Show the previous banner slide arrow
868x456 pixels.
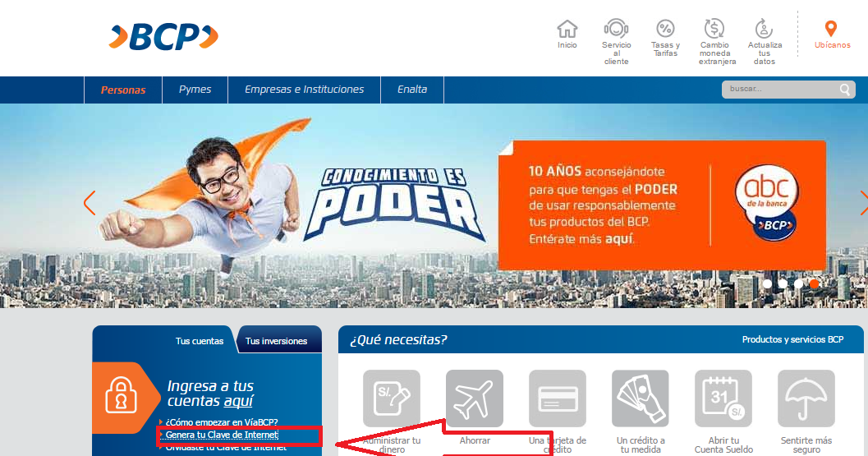tap(90, 203)
